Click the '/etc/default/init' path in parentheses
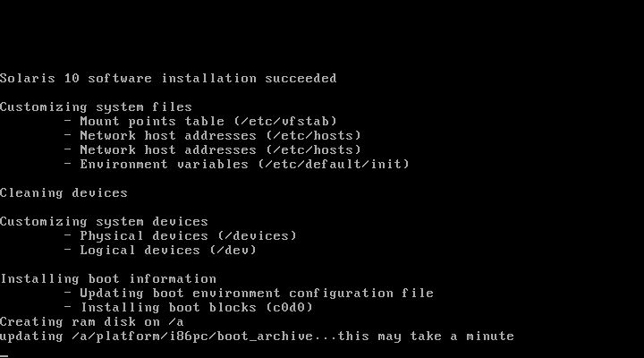 pyautogui.click(x=333, y=165)
